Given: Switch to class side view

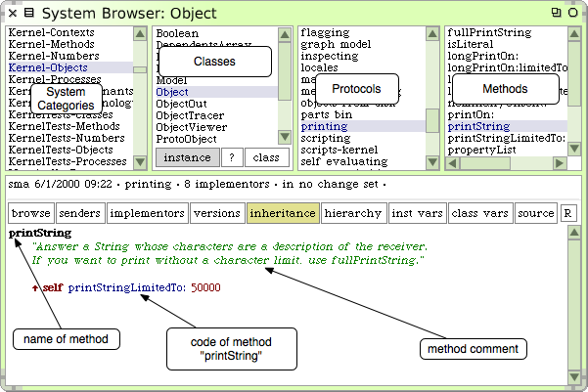Looking at the screenshot, I should coord(266,157).
